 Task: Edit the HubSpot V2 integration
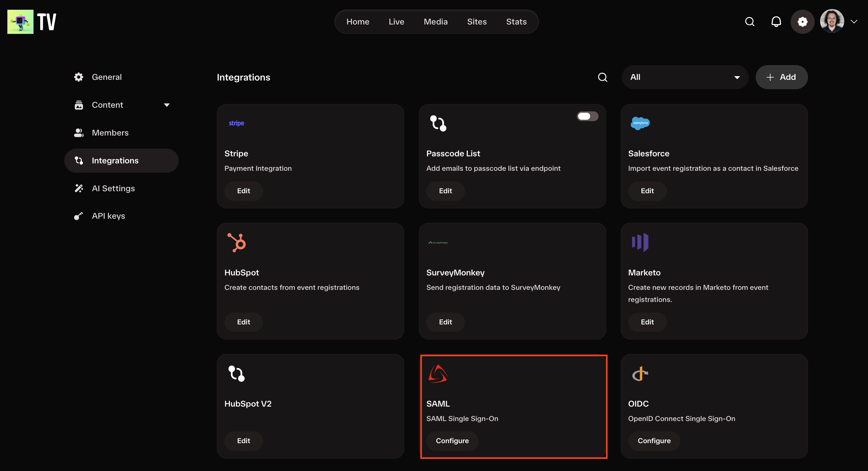pos(244,441)
